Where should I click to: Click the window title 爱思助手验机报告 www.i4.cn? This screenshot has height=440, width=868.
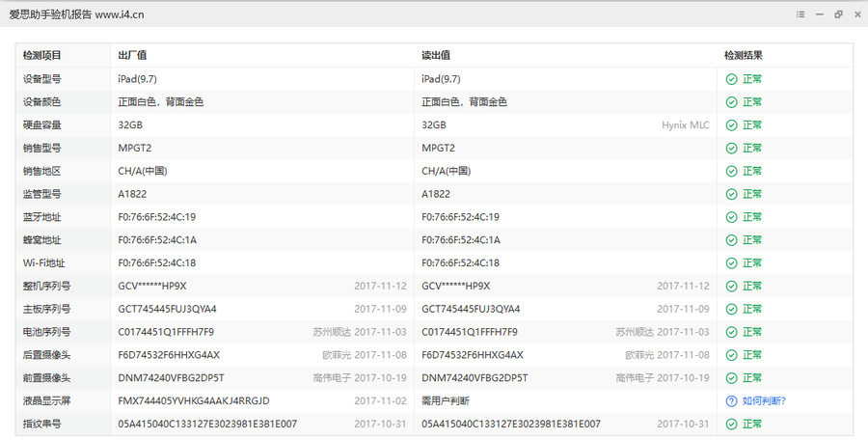pyautogui.click(x=76, y=14)
